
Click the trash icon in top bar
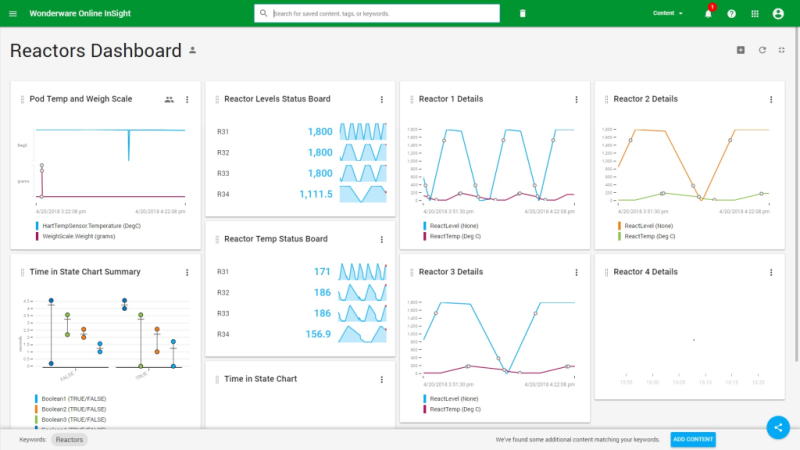pyautogui.click(x=522, y=14)
